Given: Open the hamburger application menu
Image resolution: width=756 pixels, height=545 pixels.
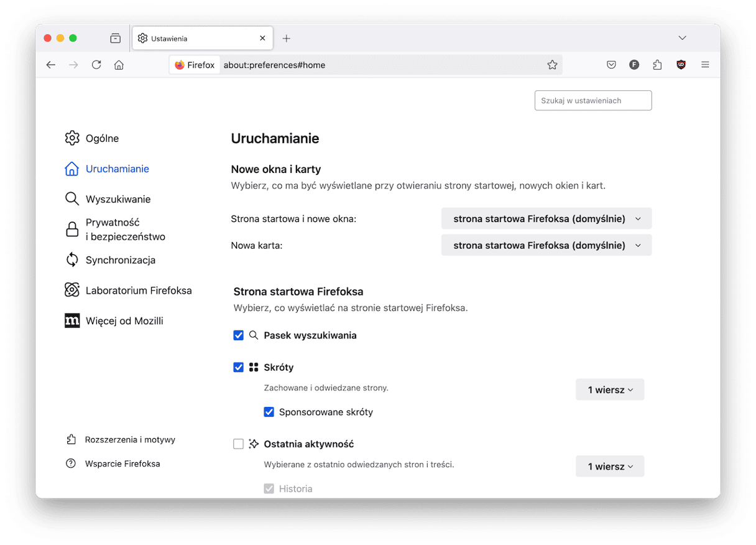Looking at the screenshot, I should 705,65.
